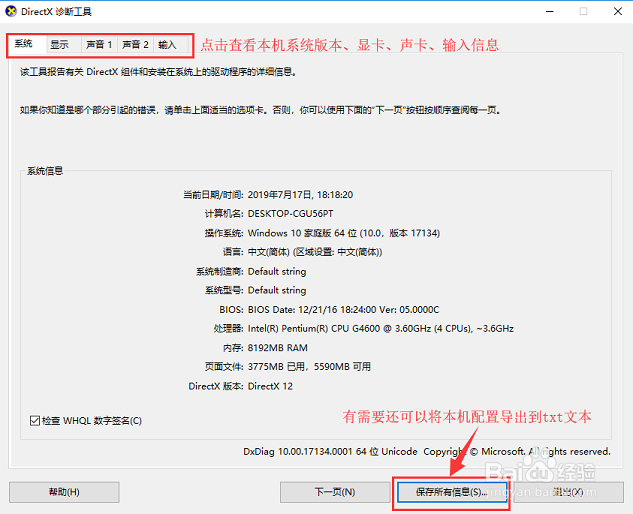This screenshot has width=633, height=514.
Task: Click memory value 8192MB RAM
Action: point(278,348)
